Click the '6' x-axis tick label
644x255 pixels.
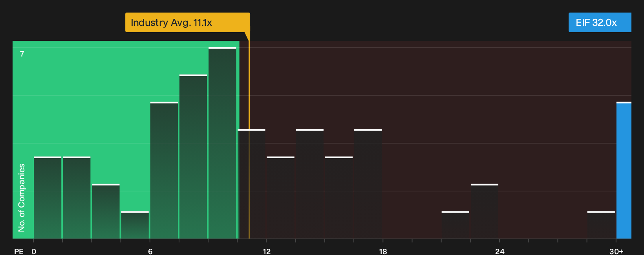tap(150, 251)
